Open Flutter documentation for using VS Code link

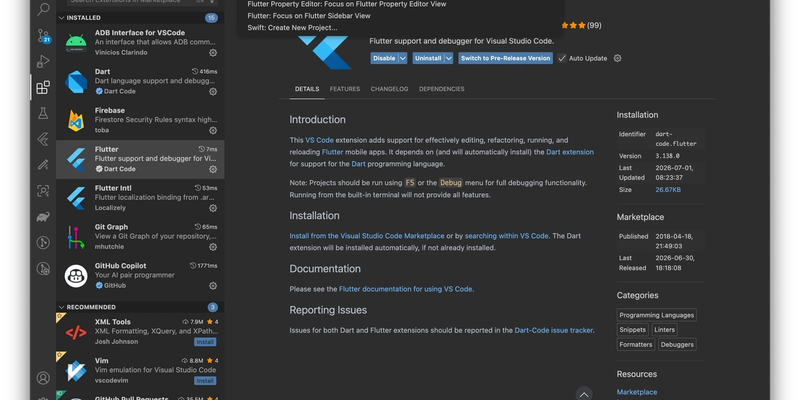click(x=406, y=289)
